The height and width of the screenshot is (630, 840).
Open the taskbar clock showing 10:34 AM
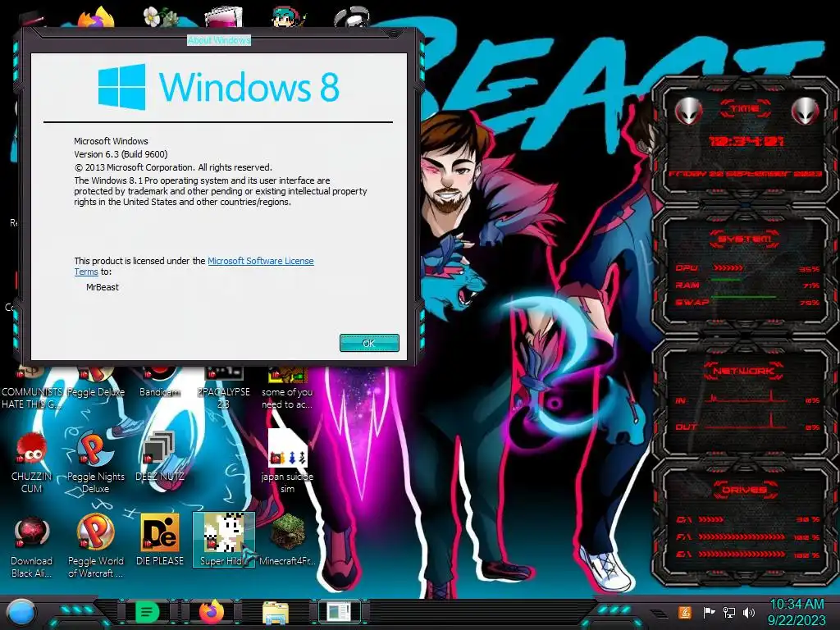[797, 605]
